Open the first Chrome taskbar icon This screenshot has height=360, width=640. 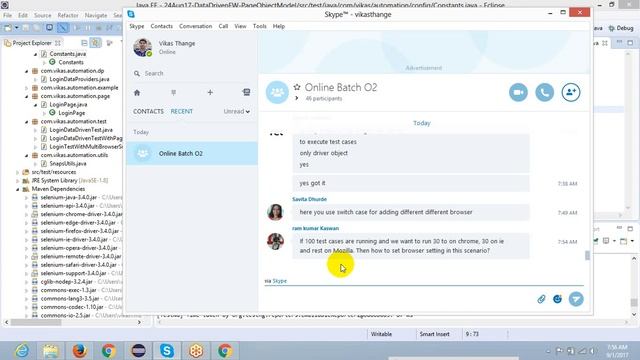click(x=109, y=351)
